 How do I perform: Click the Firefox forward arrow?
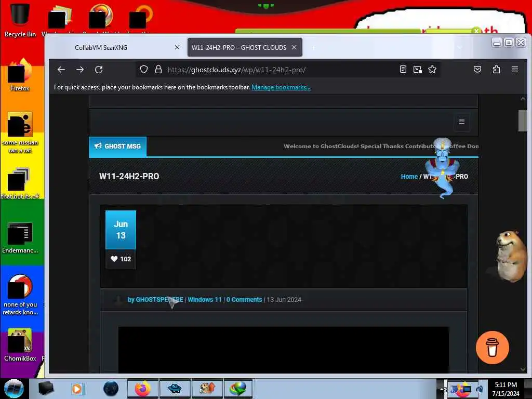tap(80, 70)
